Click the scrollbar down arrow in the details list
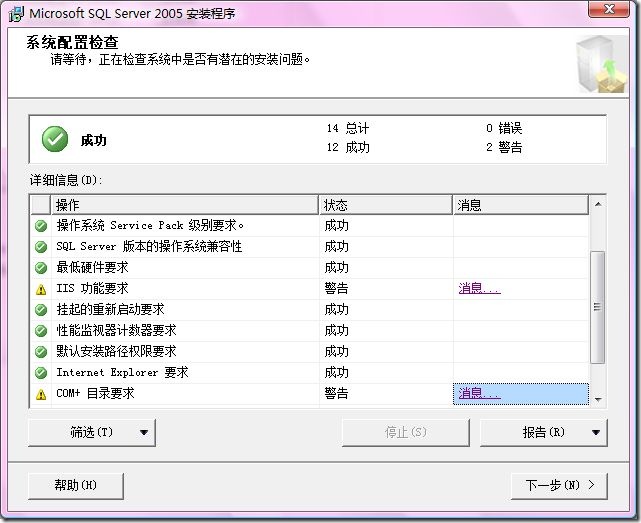Image resolution: width=641 pixels, height=523 pixels. [x=598, y=400]
